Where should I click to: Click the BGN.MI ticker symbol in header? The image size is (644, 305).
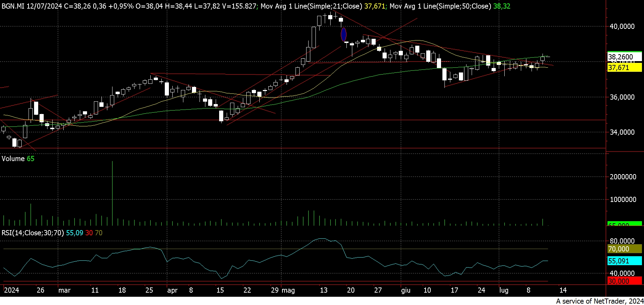coord(13,6)
